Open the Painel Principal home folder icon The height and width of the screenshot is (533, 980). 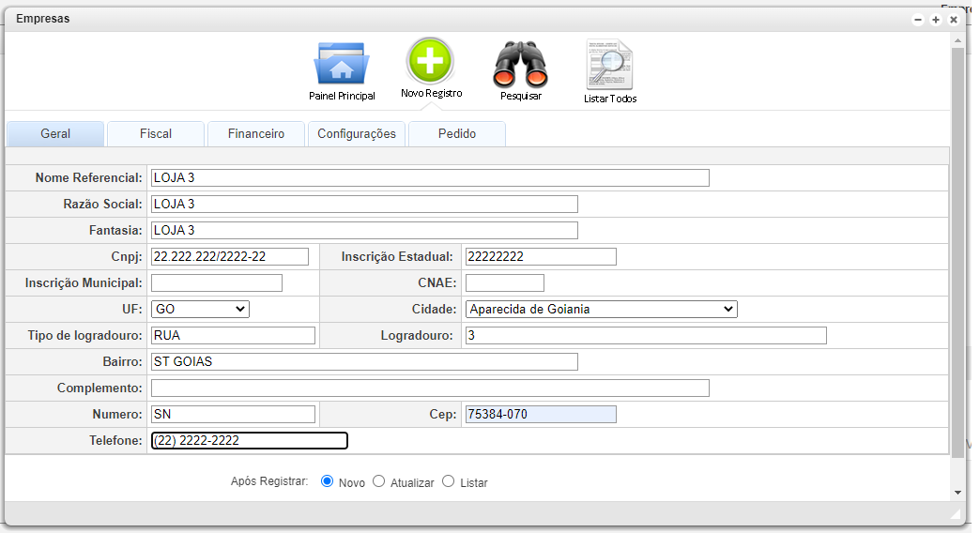(341, 65)
